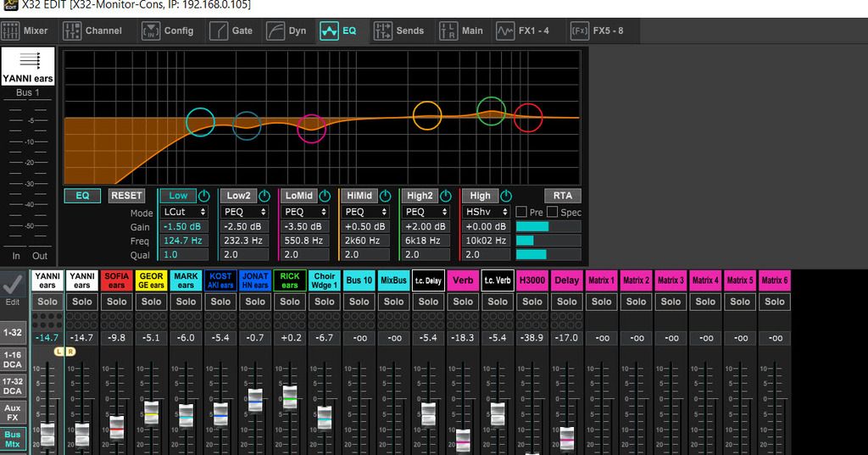This screenshot has height=455, width=868.
Task: Open the Config tab icon
Action: (x=151, y=31)
